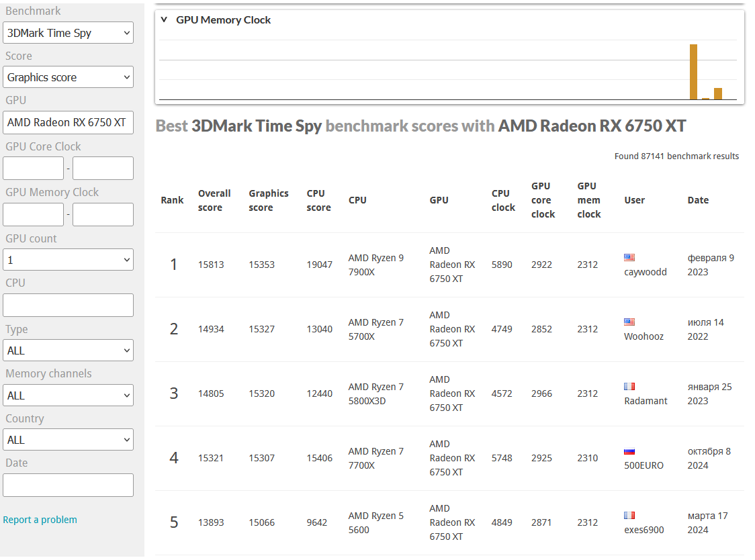Click the tallest orange bar in chart
This screenshot has height=560, width=755.
point(693,72)
